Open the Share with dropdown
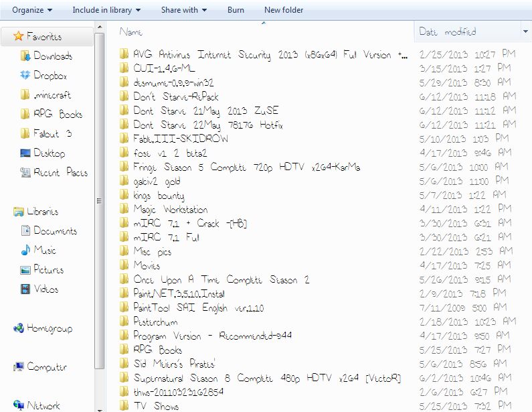Image resolution: width=532 pixels, height=412 pixels. click(x=183, y=10)
